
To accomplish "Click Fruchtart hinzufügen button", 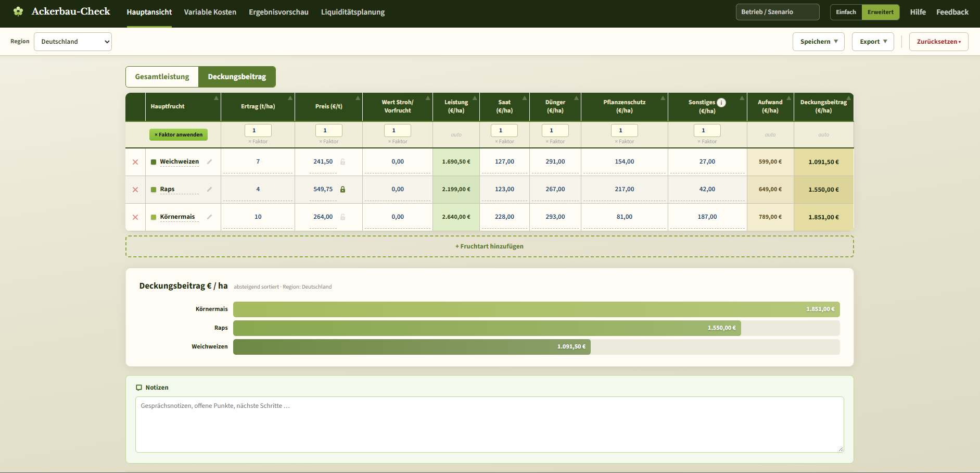I will (x=489, y=246).
